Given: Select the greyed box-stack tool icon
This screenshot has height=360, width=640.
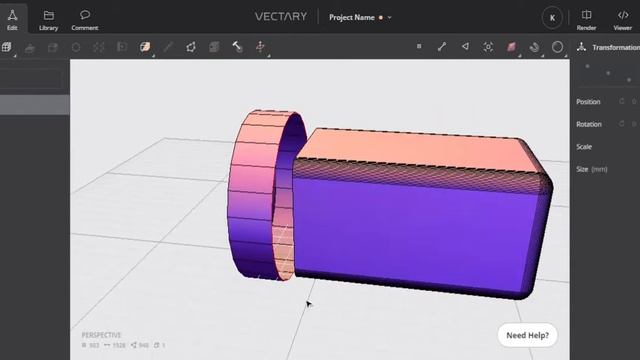Looking at the screenshot, I should 53,47.
